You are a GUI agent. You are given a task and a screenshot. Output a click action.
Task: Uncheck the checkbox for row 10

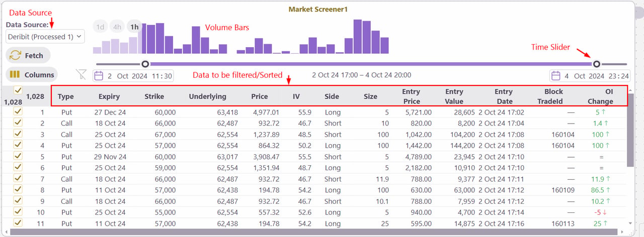click(x=18, y=211)
